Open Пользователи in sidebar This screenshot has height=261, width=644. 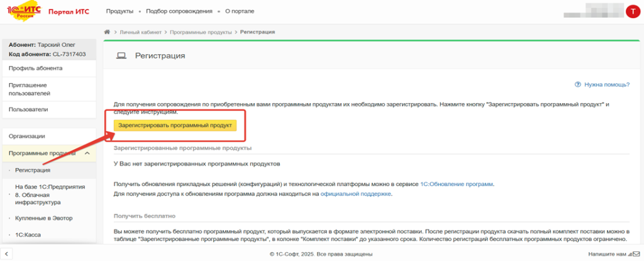click(x=48, y=109)
